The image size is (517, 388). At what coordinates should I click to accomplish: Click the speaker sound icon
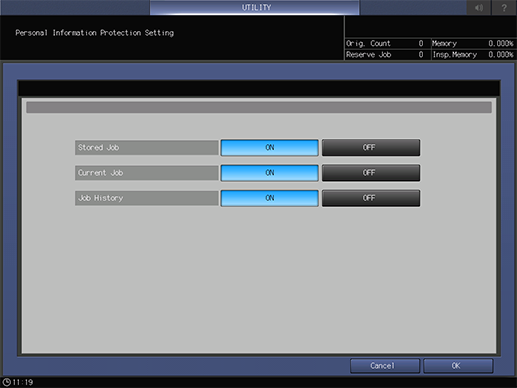click(x=479, y=7)
